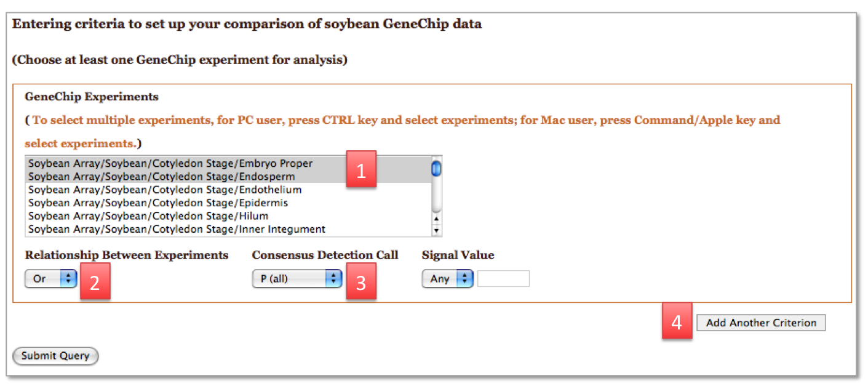Click the red annotation marker numbered 4
Image resolution: width=868 pixels, height=391 pixels.
pos(677,321)
